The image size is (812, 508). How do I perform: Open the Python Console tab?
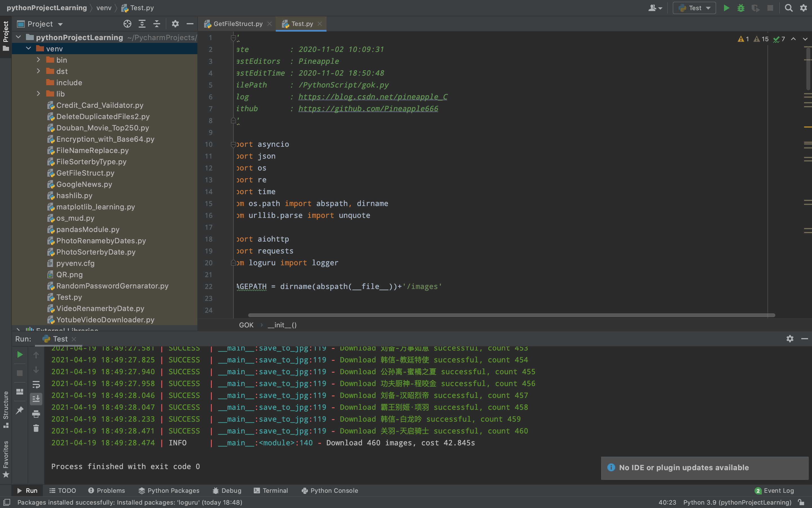pos(330,491)
